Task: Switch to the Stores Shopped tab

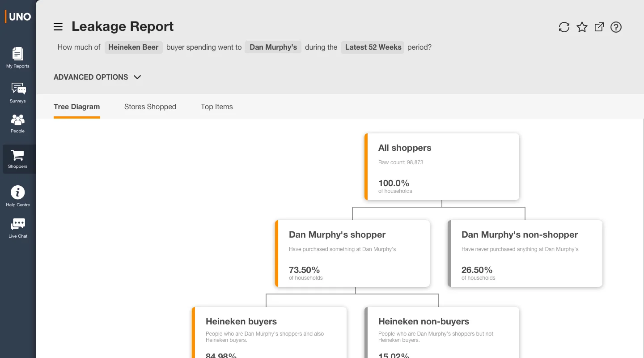Action: (x=150, y=107)
